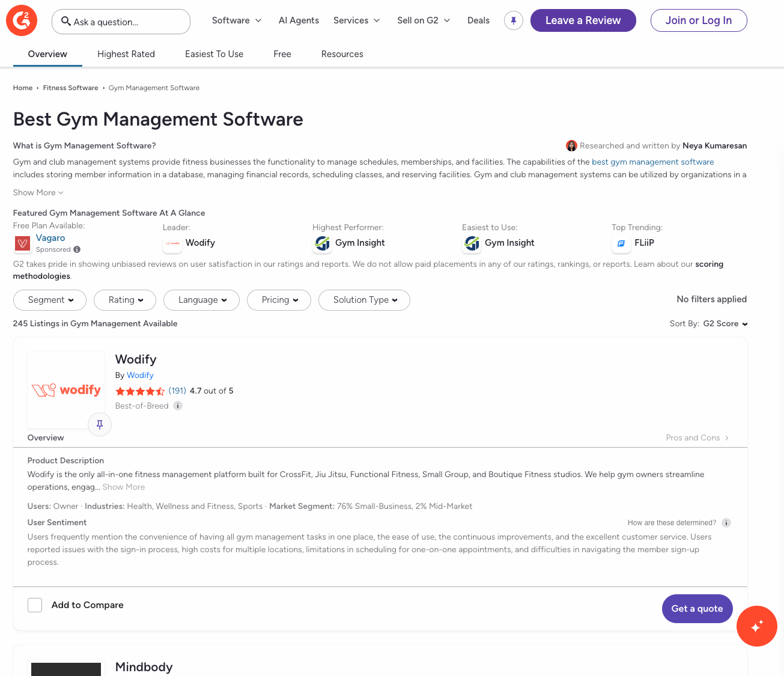Click the Mindbody listing title

[144, 667]
